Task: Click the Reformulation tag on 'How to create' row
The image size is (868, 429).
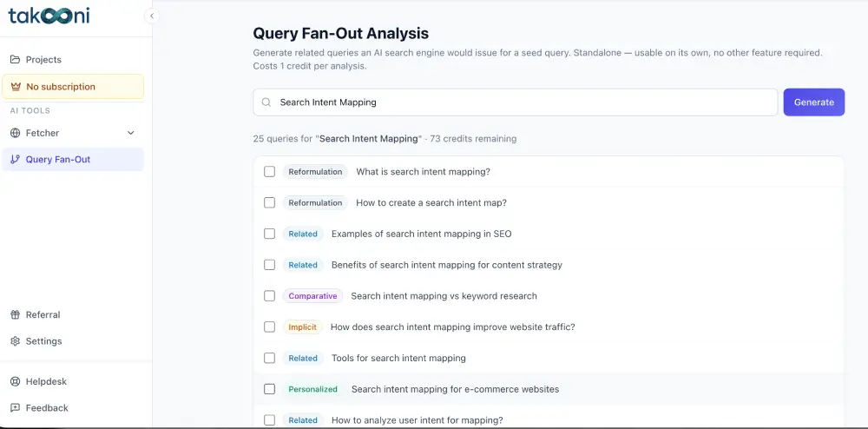Action: pyautogui.click(x=315, y=202)
